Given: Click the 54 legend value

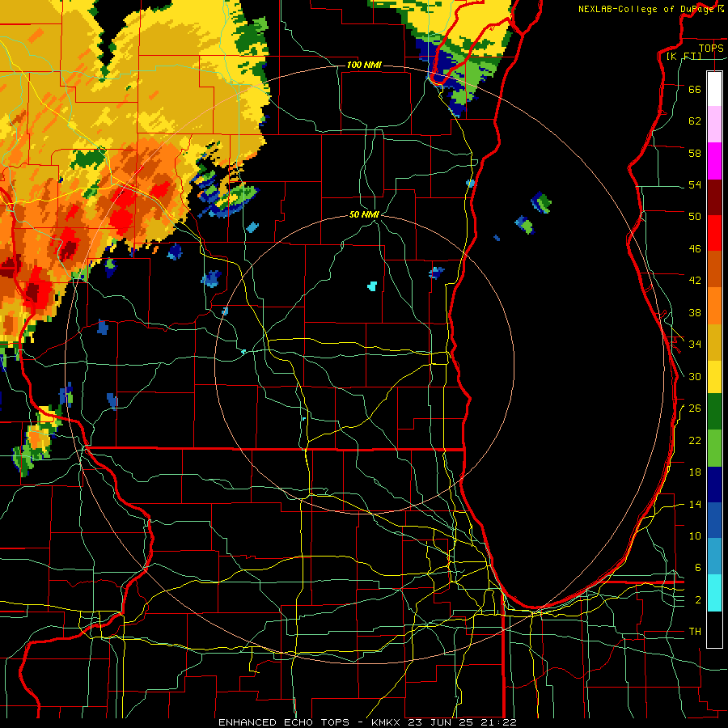Looking at the screenshot, I should pyautogui.click(x=695, y=184).
